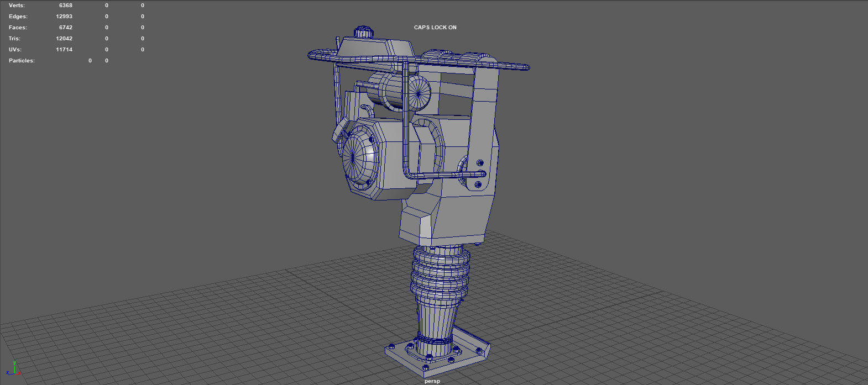Click the vertex count value 6368
This screenshot has width=868, height=385.
click(x=66, y=6)
